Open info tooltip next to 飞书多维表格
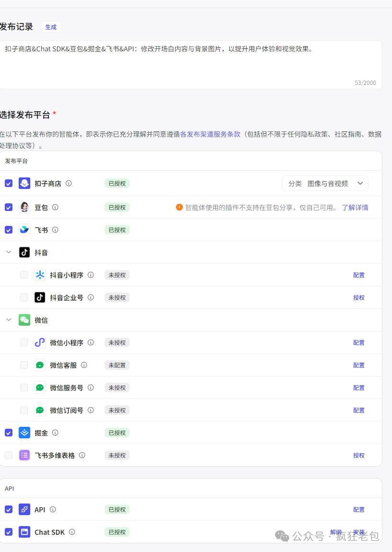392x552 pixels. (x=82, y=455)
